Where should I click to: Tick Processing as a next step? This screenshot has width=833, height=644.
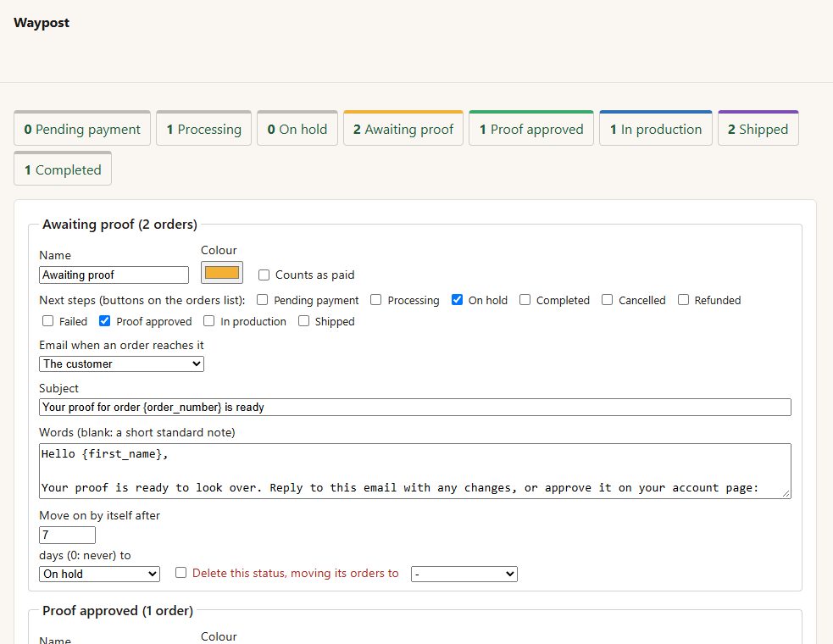point(375,300)
